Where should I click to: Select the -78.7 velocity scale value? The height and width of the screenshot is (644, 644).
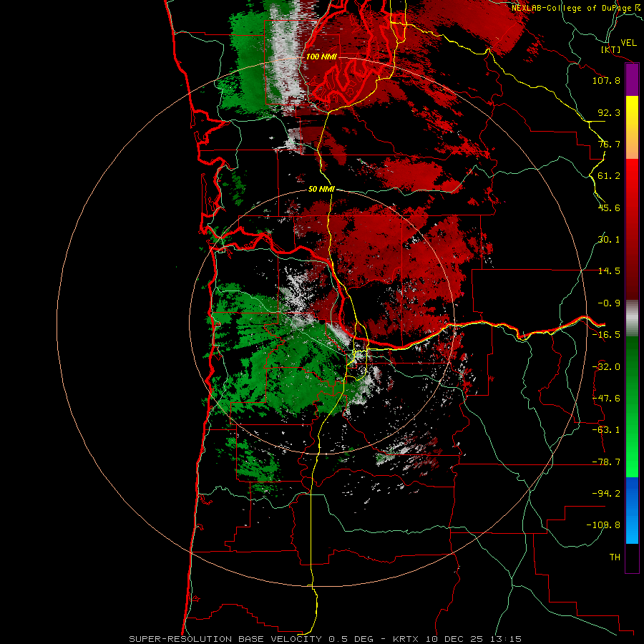pyautogui.click(x=606, y=462)
